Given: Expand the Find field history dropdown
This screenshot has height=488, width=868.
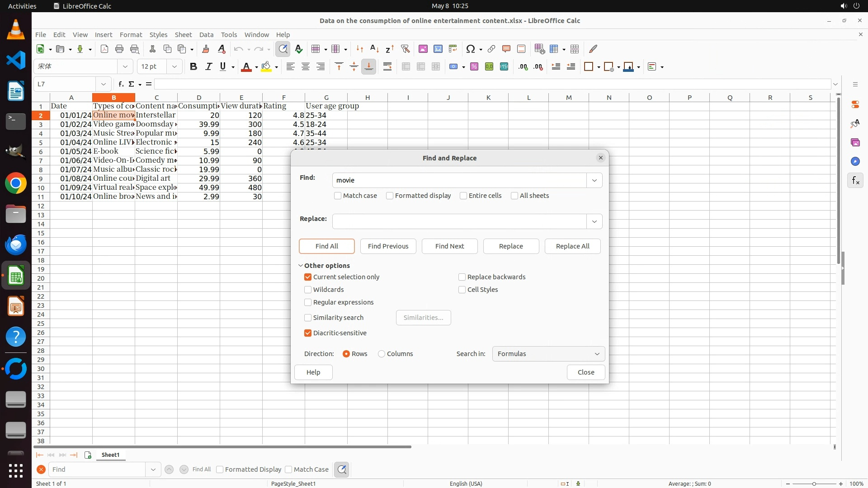Looking at the screenshot, I should [594, 180].
